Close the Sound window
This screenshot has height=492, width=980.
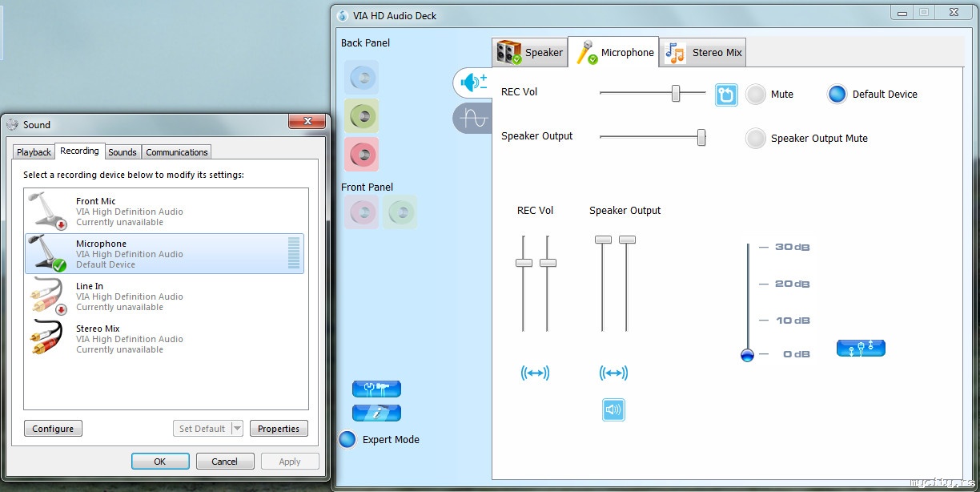pos(306,121)
